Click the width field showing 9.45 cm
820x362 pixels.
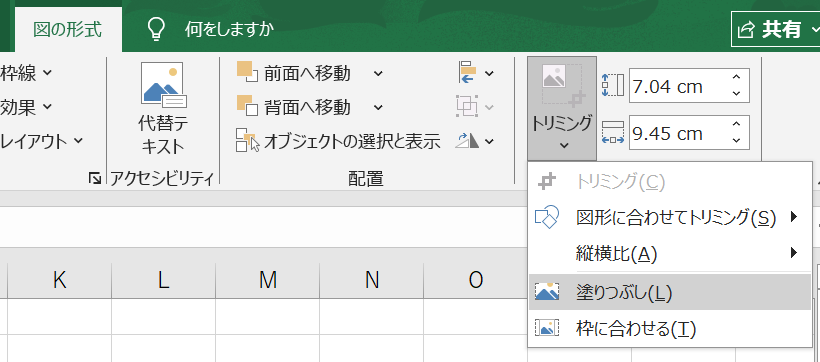click(x=678, y=133)
